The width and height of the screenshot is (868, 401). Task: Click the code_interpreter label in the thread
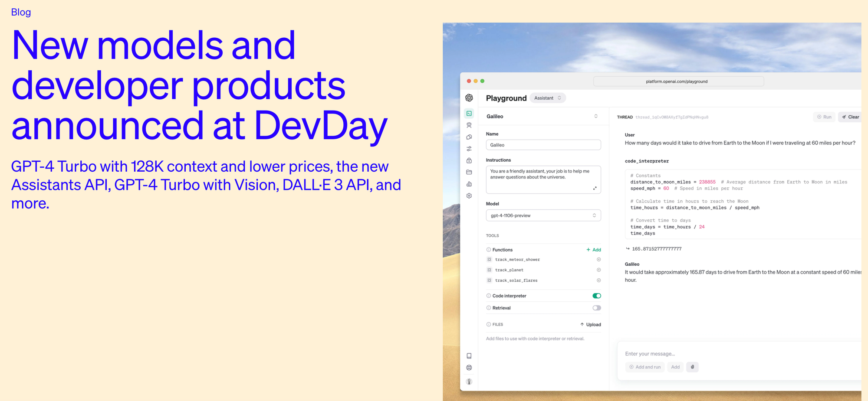pos(647,161)
